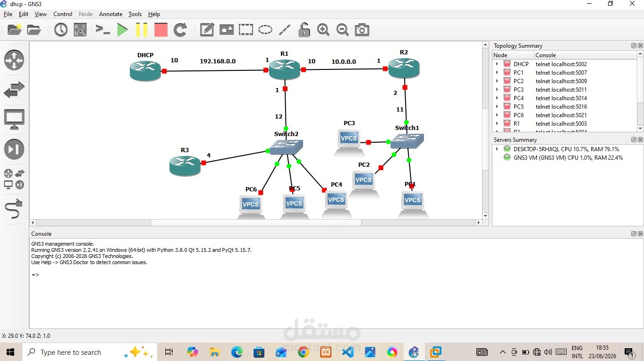
Task: Expand DESKTOP-5RHJIQL server in Servers Summary
Action: (497, 149)
